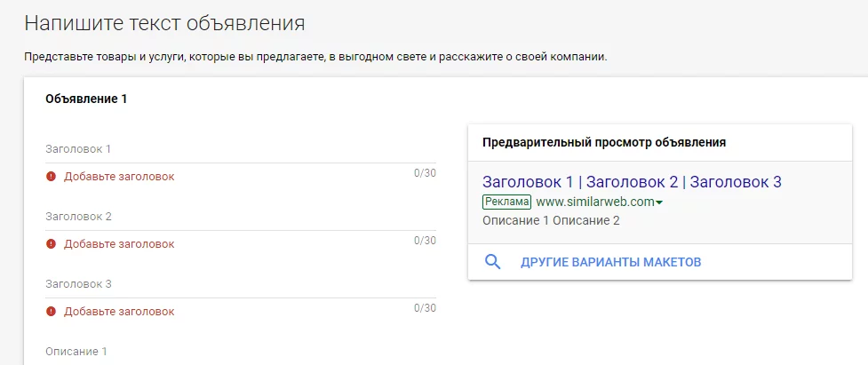The height and width of the screenshot is (365, 868).
Task: Click 'Добавьте заголовок' error under Заголовок 3
Action: pyautogui.click(x=119, y=312)
